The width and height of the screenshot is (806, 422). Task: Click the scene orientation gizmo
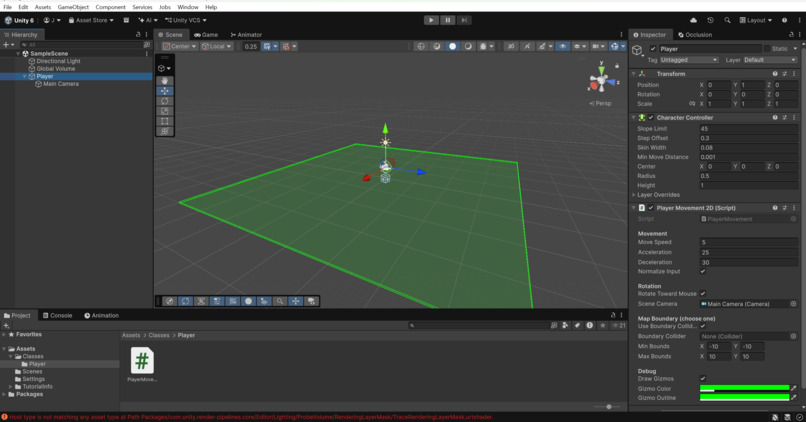[600, 80]
